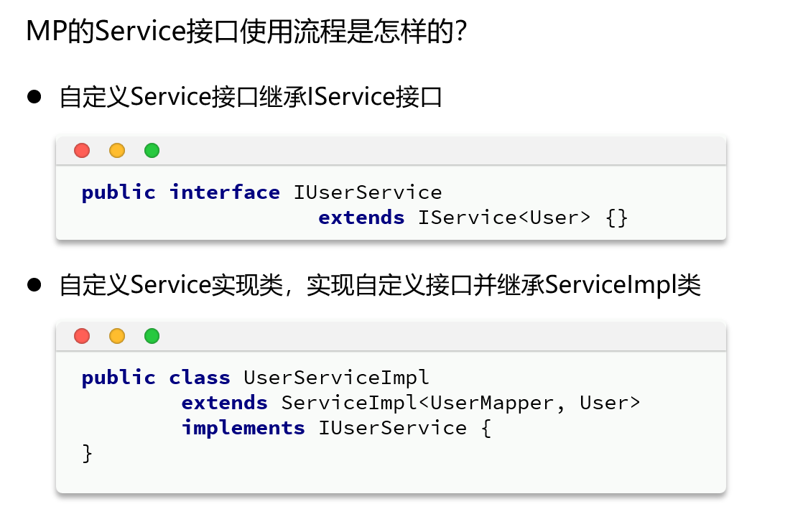Click the 'extends' keyword before IService<User>
This screenshot has height=532, width=808.
(x=361, y=218)
